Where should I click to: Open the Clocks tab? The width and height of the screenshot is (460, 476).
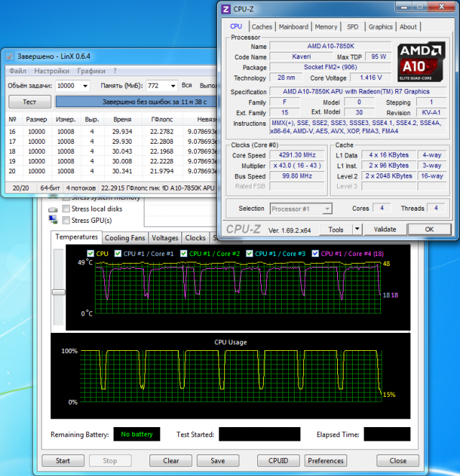click(x=195, y=238)
